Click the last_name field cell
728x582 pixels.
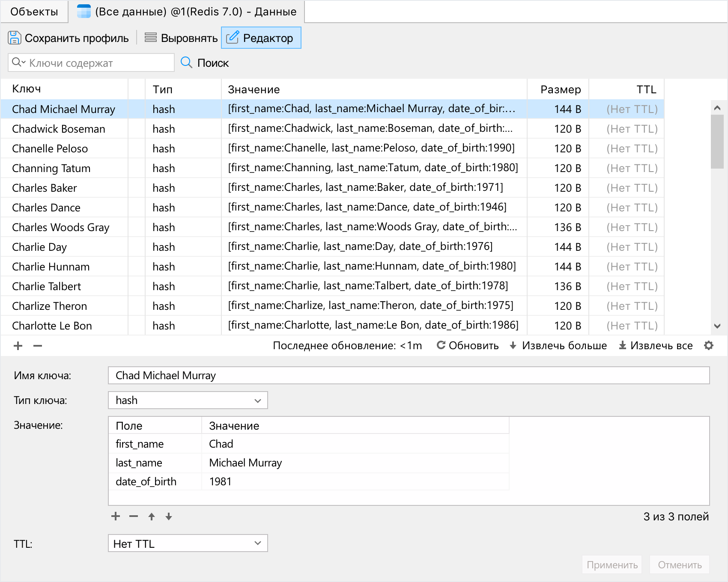point(155,463)
